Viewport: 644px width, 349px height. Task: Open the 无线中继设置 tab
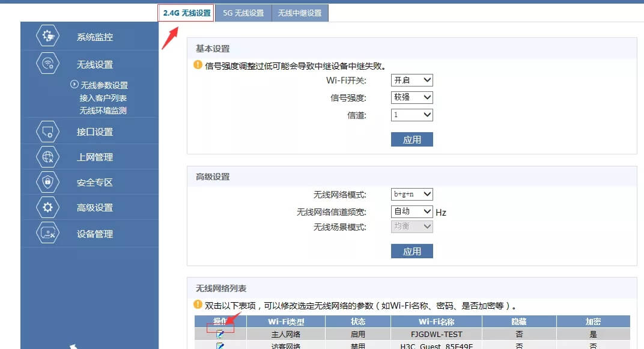pos(301,12)
